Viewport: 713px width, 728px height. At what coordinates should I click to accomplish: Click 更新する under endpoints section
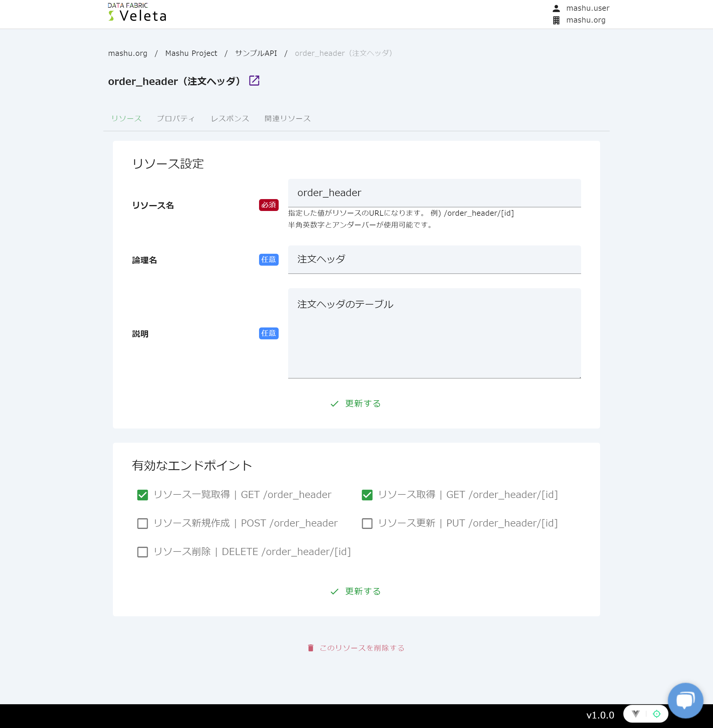point(356,591)
